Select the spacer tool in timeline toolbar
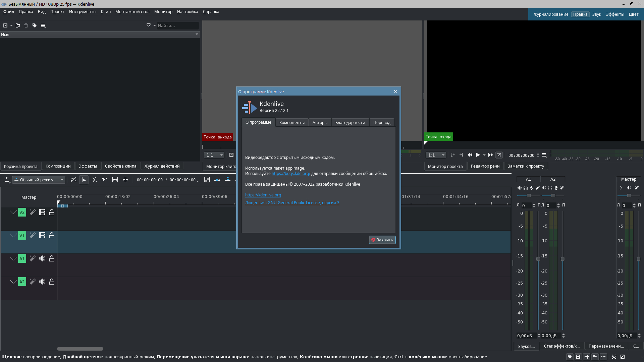644x362 pixels. [105, 180]
